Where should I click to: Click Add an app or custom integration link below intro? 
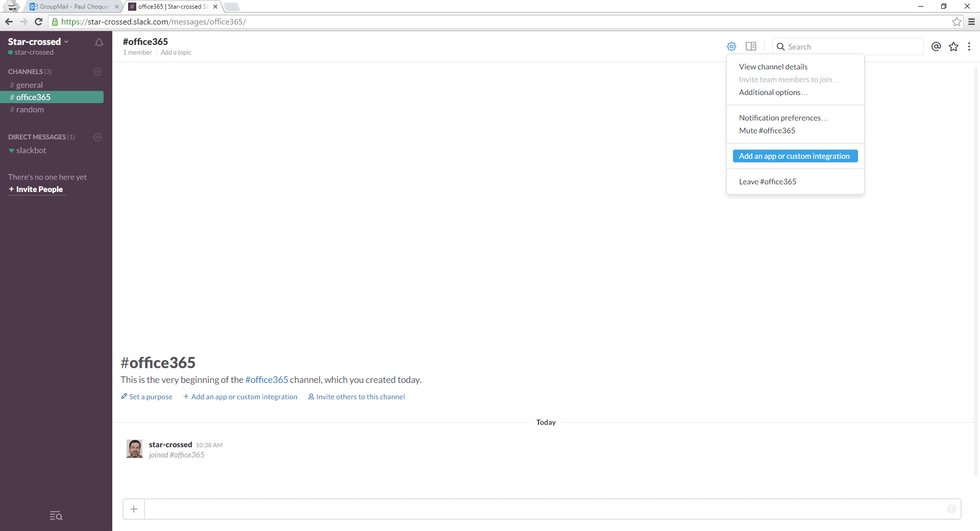point(240,397)
